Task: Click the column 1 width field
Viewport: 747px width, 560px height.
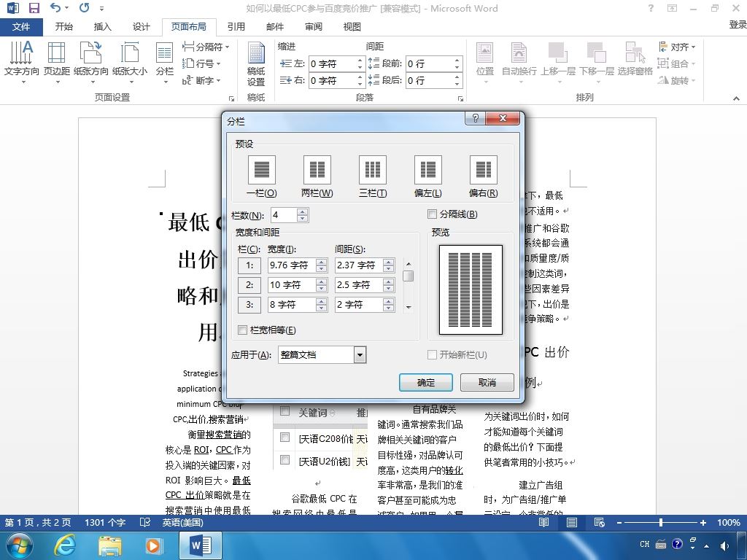Action: pos(292,265)
